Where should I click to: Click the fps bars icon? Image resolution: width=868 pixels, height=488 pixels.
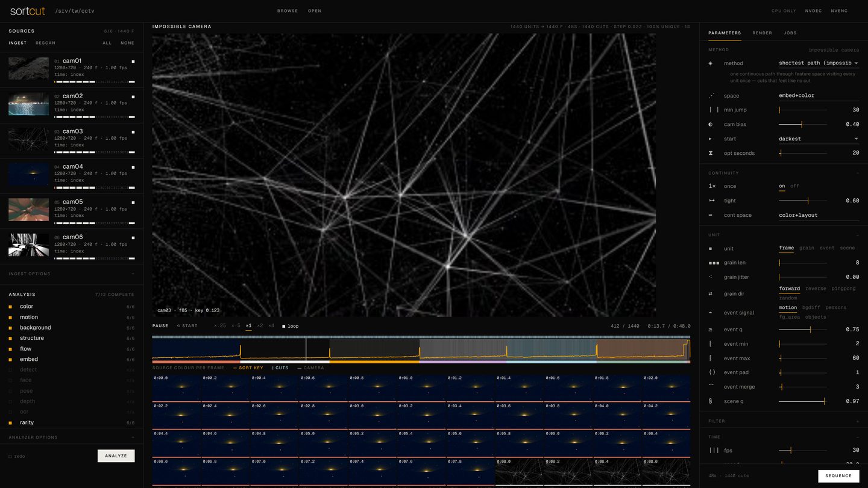[713, 451]
